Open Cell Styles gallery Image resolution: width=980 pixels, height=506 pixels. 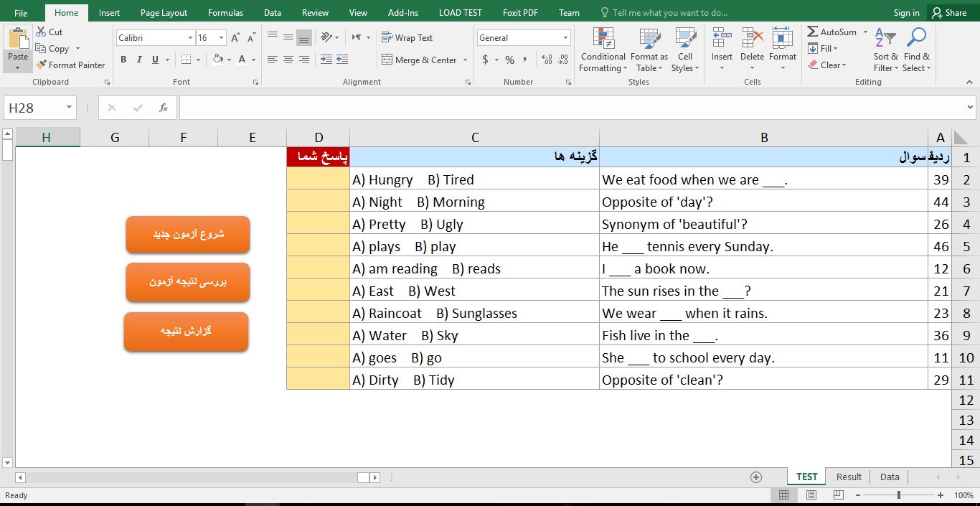click(685, 50)
